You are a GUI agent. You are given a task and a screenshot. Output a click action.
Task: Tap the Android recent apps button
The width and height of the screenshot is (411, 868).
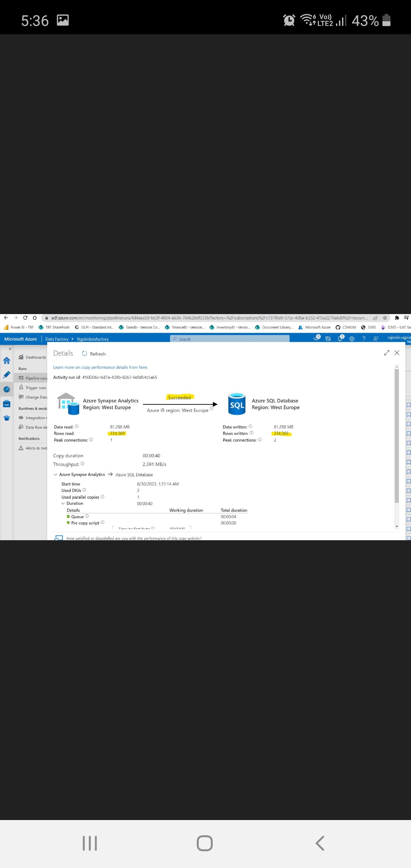pos(90,843)
